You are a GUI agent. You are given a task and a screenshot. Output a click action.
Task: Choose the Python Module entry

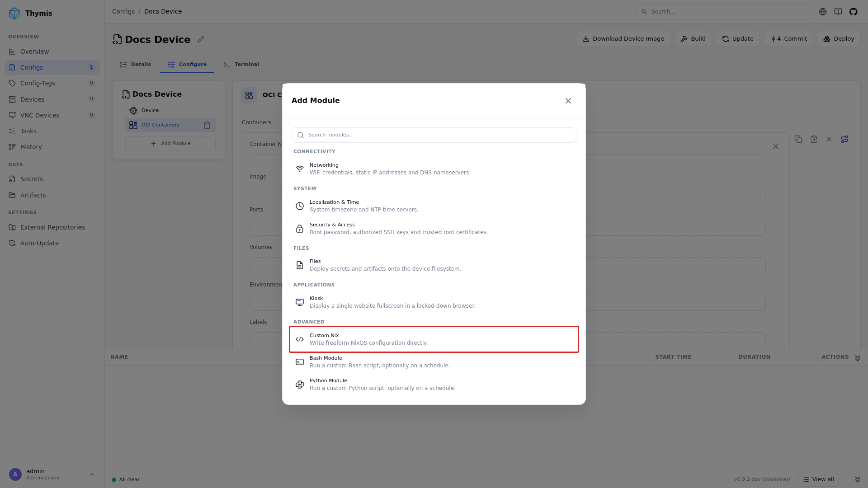(x=434, y=385)
